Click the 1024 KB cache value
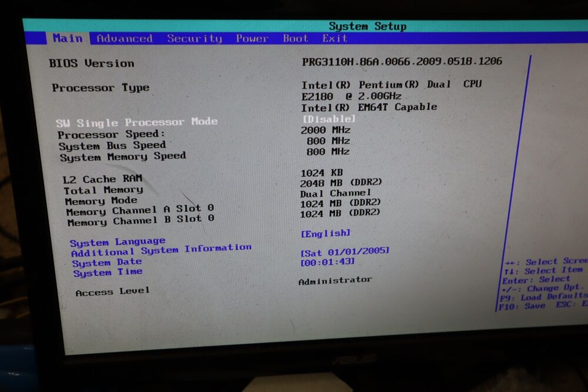 [322, 172]
